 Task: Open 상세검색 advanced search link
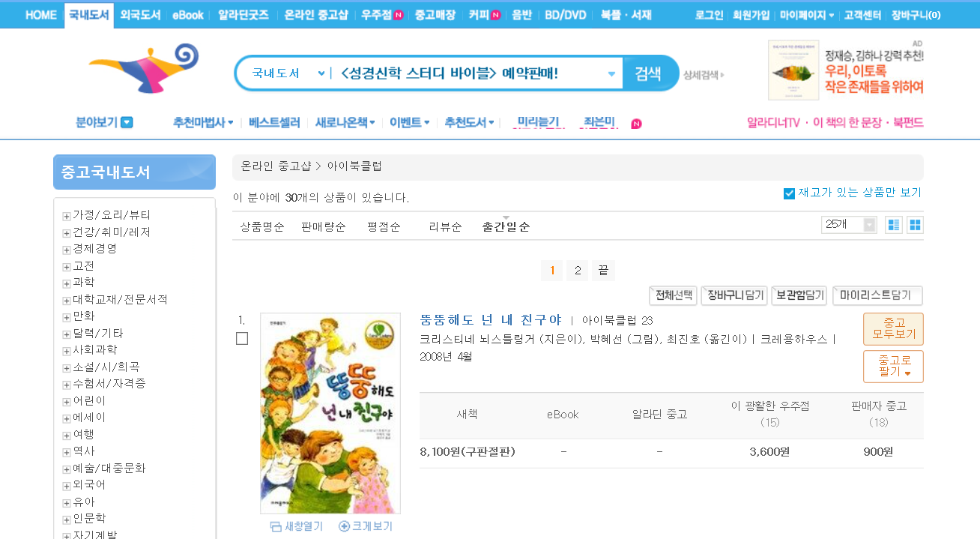point(703,74)
